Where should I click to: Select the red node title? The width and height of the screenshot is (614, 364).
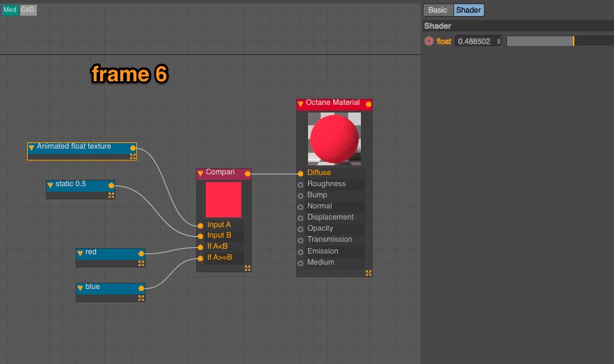point(91,252)
